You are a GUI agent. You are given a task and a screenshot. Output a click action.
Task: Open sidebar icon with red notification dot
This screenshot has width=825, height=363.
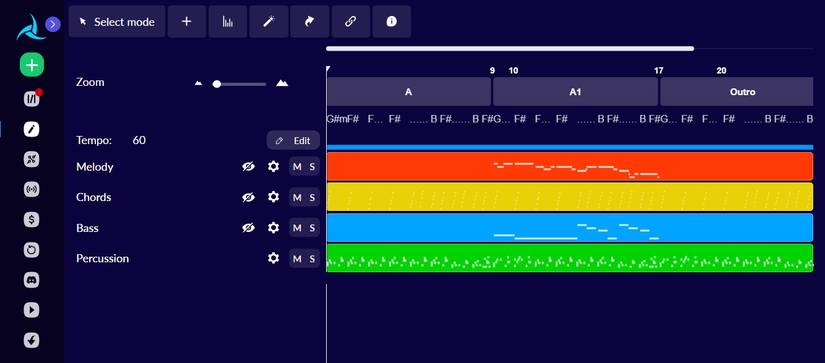point(32,98)
